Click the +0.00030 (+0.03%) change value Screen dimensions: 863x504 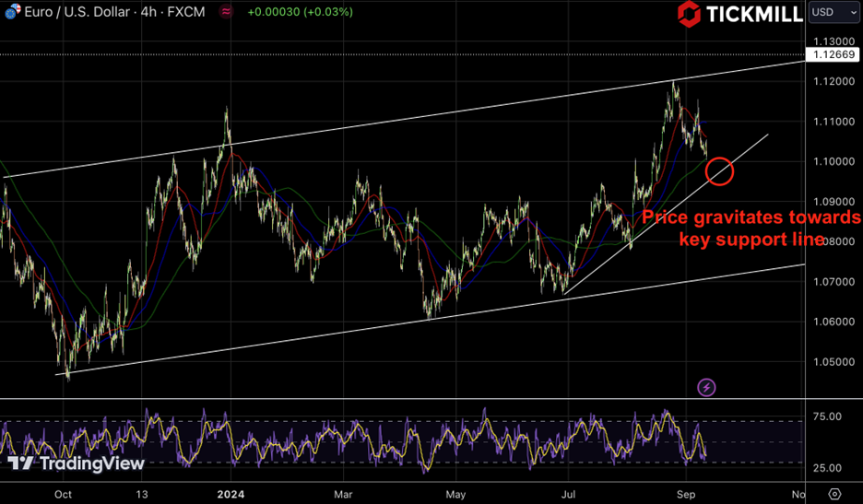coord(300,12)
